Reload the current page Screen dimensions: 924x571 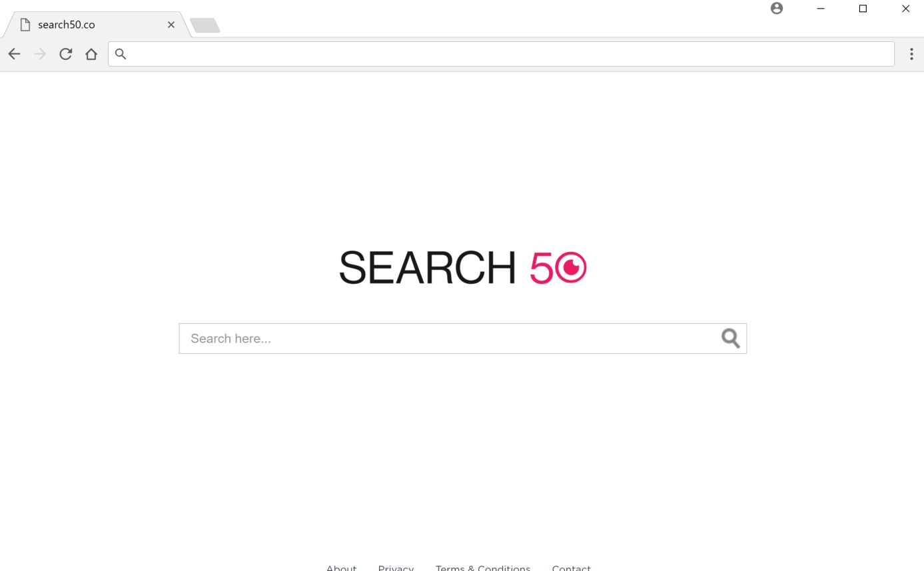click(x=65, y=54)
